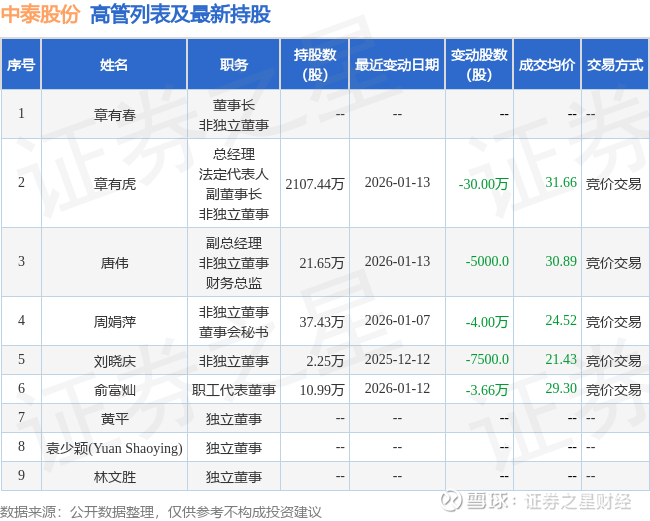Click the name 刘晓庆
650x521 pixels.
[x=114, y=361]
